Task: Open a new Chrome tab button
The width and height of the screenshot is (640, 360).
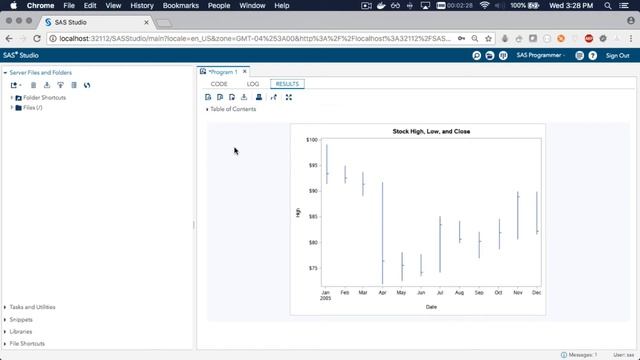Action: coord(164,23)
